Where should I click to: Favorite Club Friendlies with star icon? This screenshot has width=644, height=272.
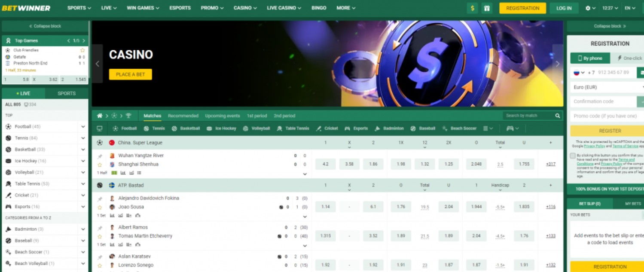click(82, 50)
